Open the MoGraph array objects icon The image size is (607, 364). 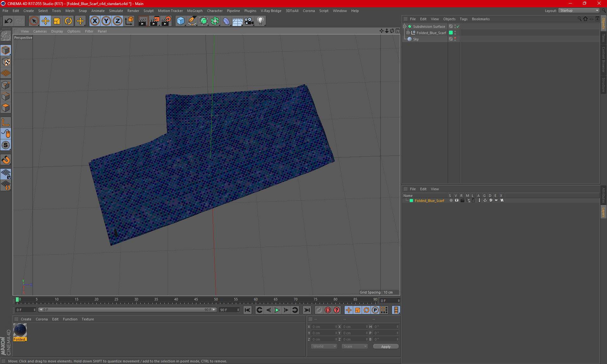215,21
